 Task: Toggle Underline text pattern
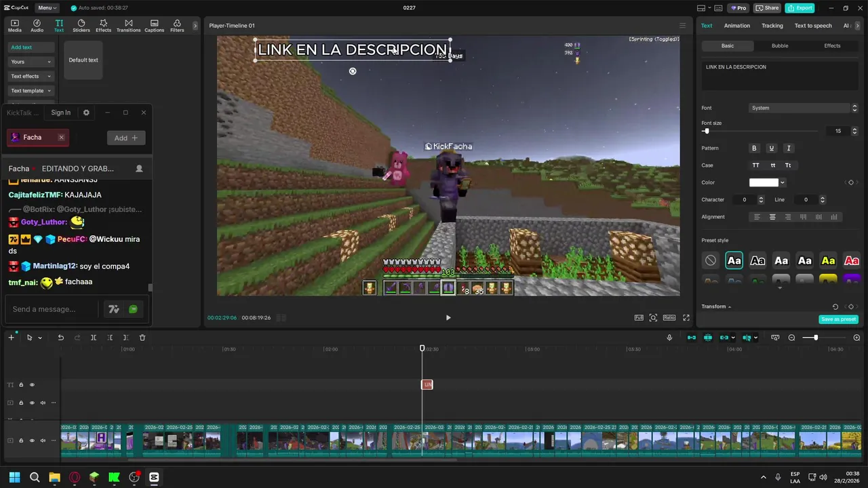pyautogui.click(x=771, y=148)
